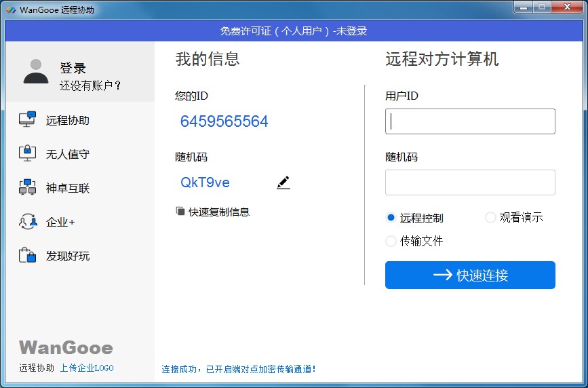Click 登录 to sign in
588x388 pixels.
(73, 69)
